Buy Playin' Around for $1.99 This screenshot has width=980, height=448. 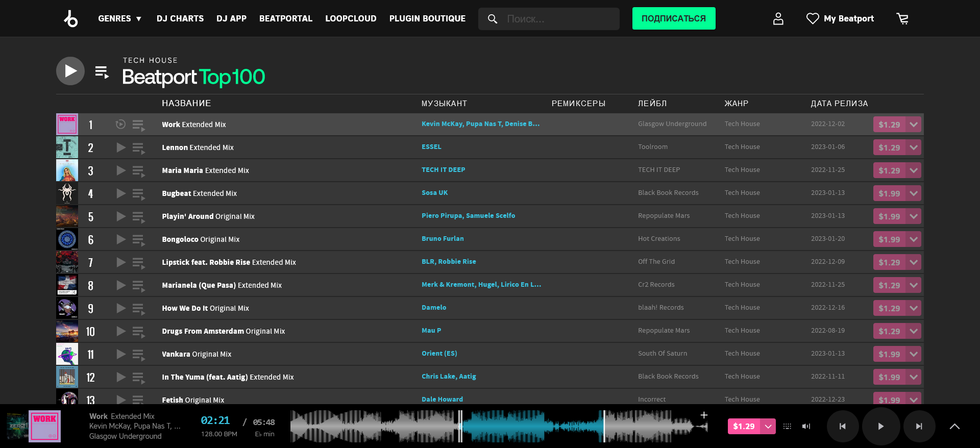pyautogui.click(x=889, y=216)
